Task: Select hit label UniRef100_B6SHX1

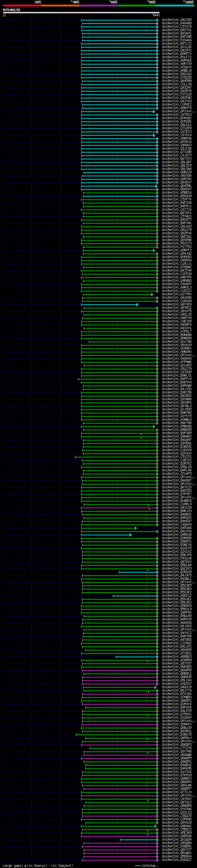Action: pos(176,33)
